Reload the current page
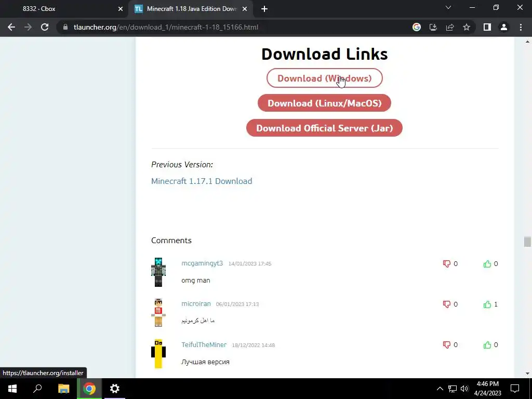 tap(45, 27)
